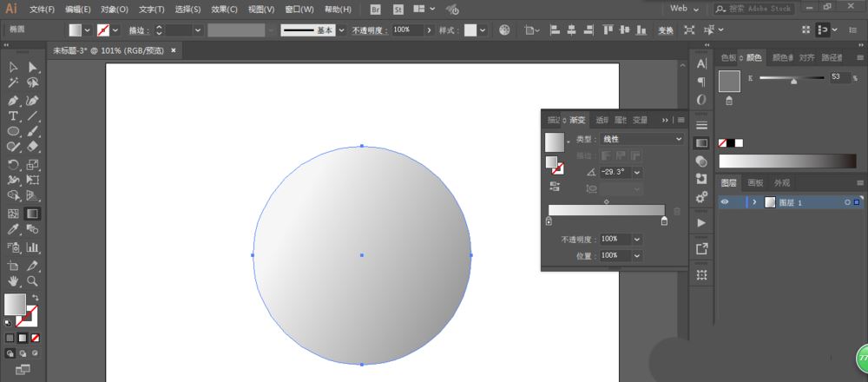This screenshot has width=868, height=382.
Task: Activate the Gradient tool in toolbox
Action: coord(33,214)
